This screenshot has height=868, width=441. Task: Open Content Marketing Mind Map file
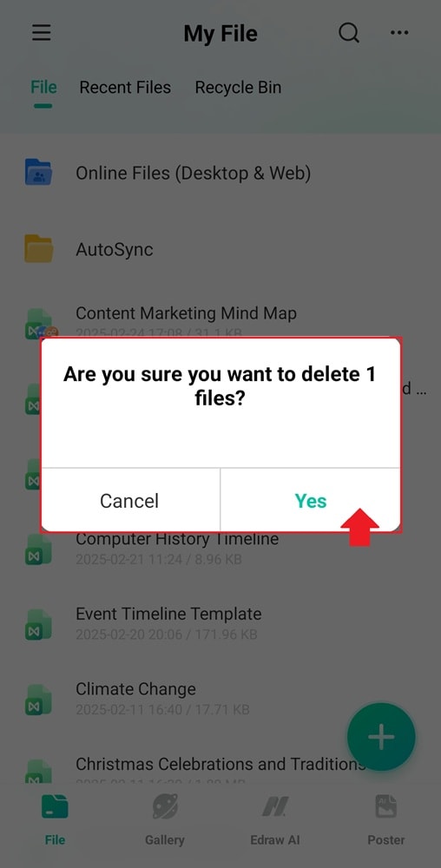(186, 313)
